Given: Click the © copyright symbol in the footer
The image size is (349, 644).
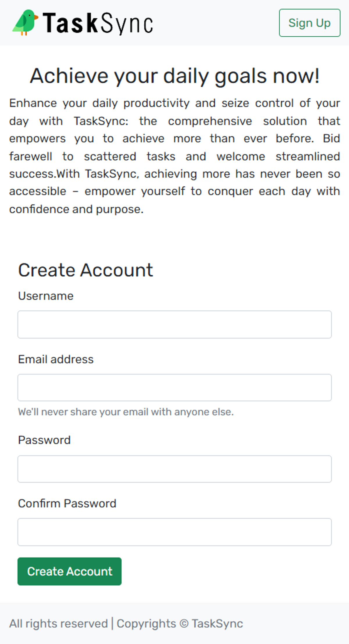Looking at the screenshot, I should pos(184,624).
